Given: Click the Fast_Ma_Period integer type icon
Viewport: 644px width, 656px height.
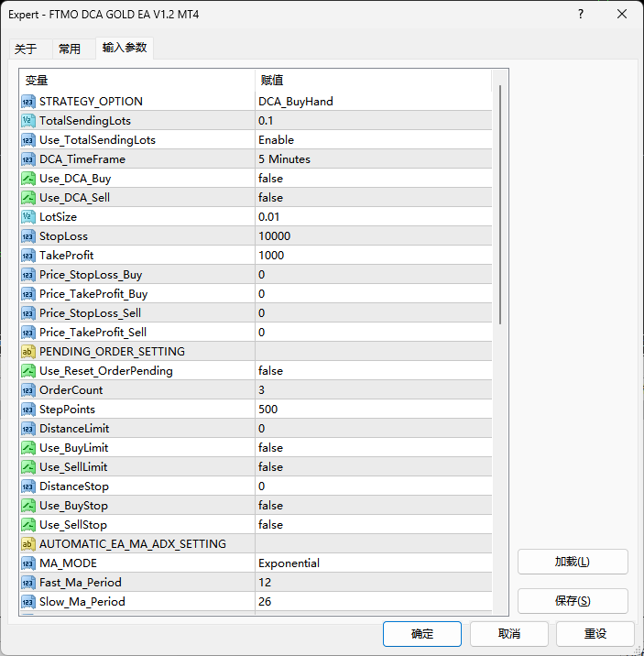Looking at the screenshot, I should pyautogui.click(x=28, y=583).
